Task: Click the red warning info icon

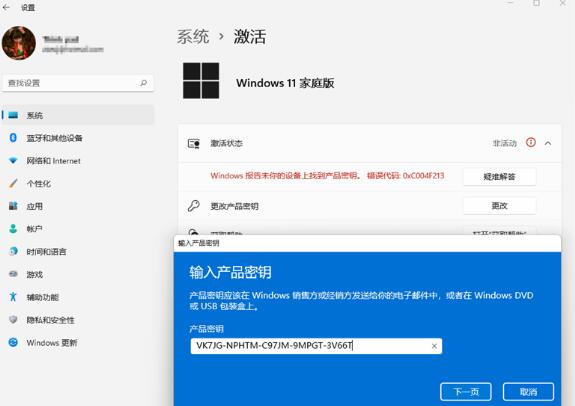Action: [531, 142]
